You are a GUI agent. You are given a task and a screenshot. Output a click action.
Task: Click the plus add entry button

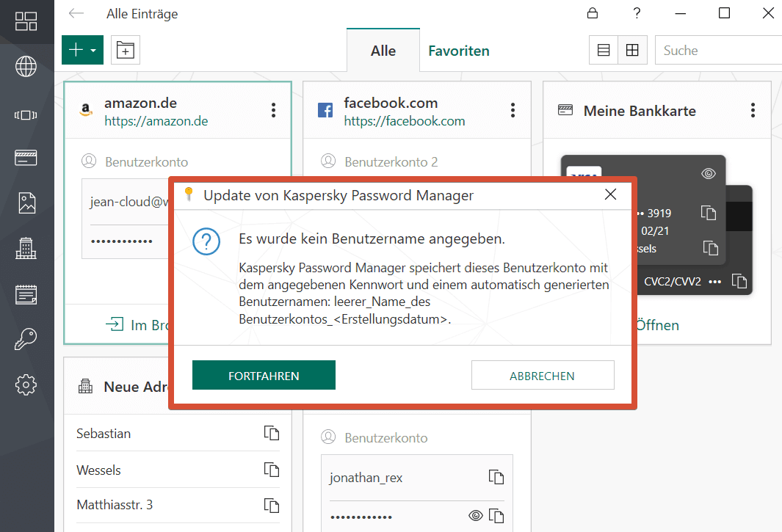point(76,50)
